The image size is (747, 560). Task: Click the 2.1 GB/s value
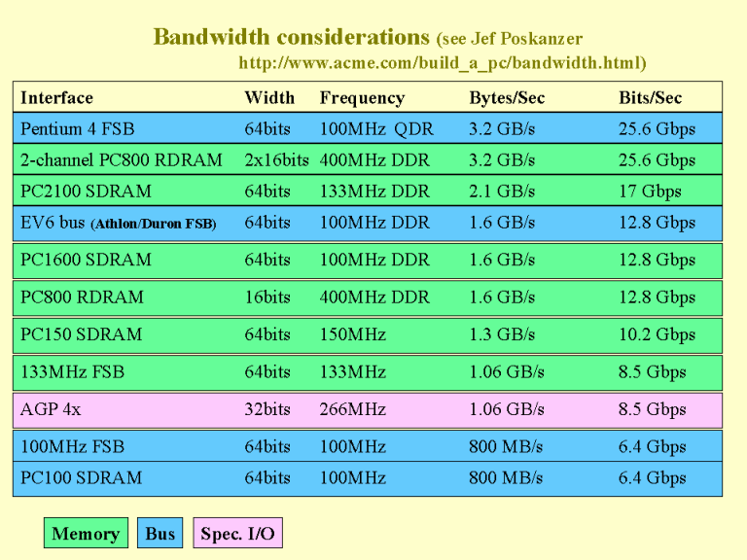(502, 192)
